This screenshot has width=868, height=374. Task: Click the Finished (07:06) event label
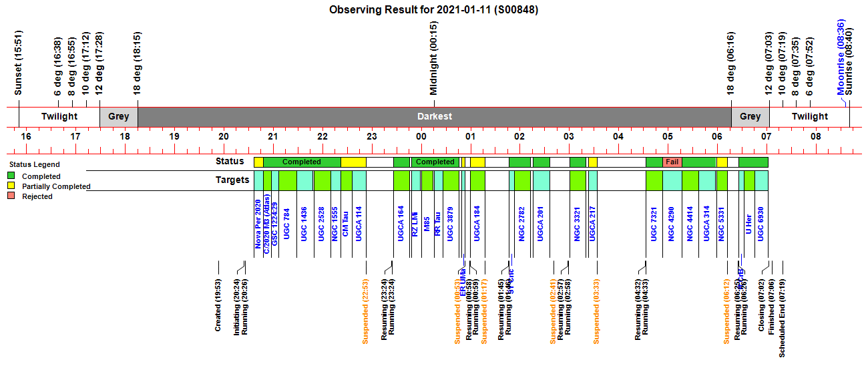click(x=772, y=306)
